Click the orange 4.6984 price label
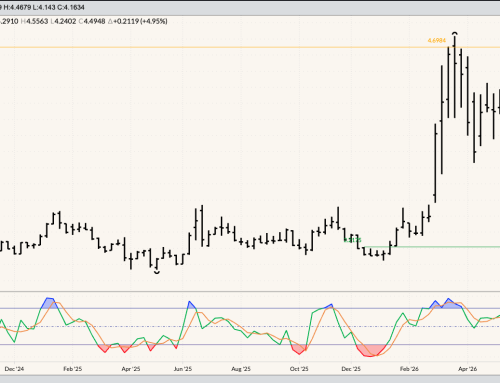 [437, 40]
